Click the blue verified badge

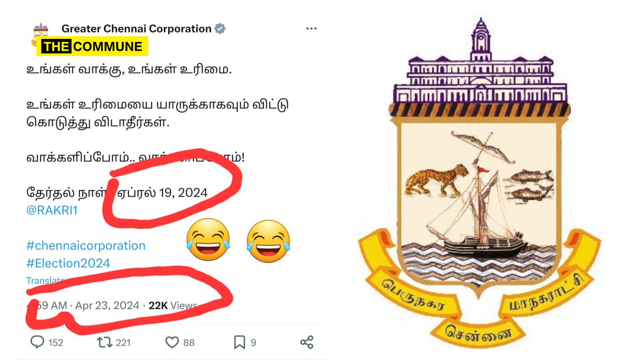[x=220, y=28]
